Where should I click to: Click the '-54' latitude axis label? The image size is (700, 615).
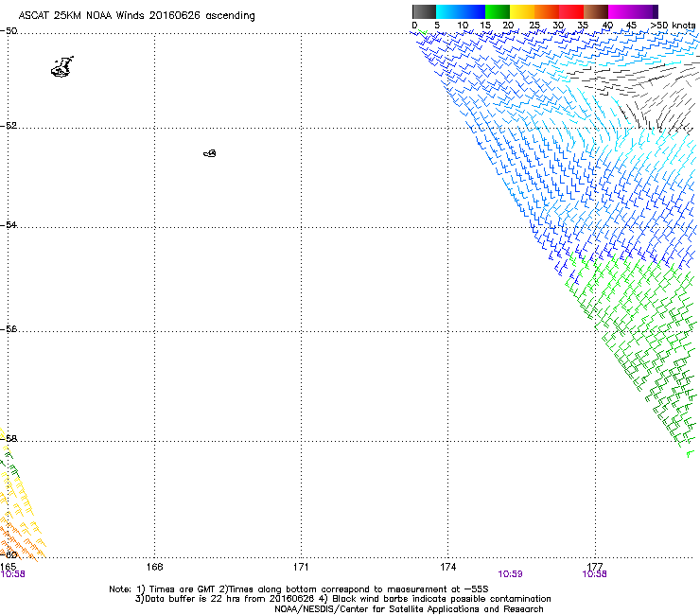point(9,224)
